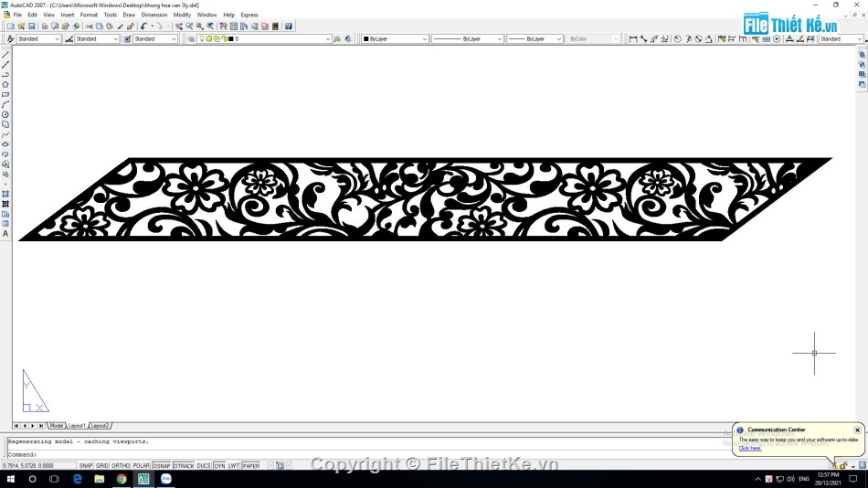The image size is (868, 488).
Task: Toggle SNAP mode in the status bar
Action: click(x=86, y=466)
